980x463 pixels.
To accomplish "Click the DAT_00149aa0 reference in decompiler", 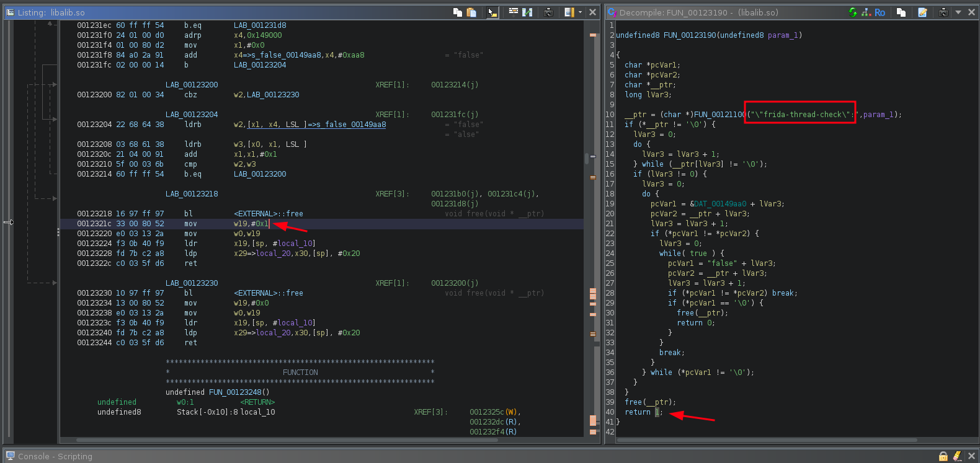I will tap(720, 204).
